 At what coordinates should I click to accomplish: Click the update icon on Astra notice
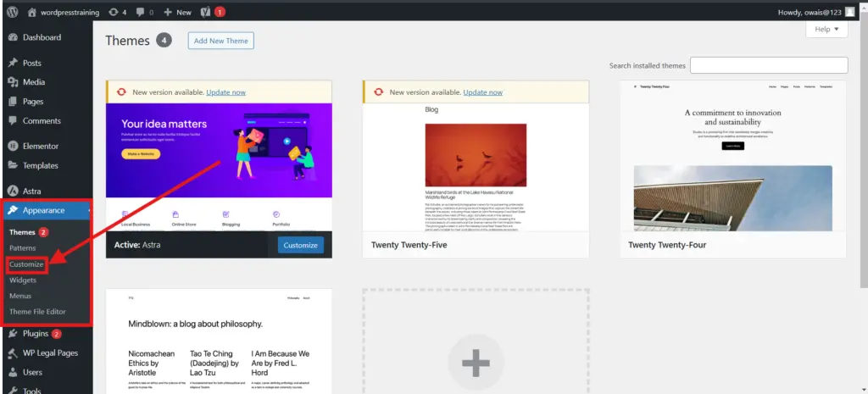click(122, 92)
